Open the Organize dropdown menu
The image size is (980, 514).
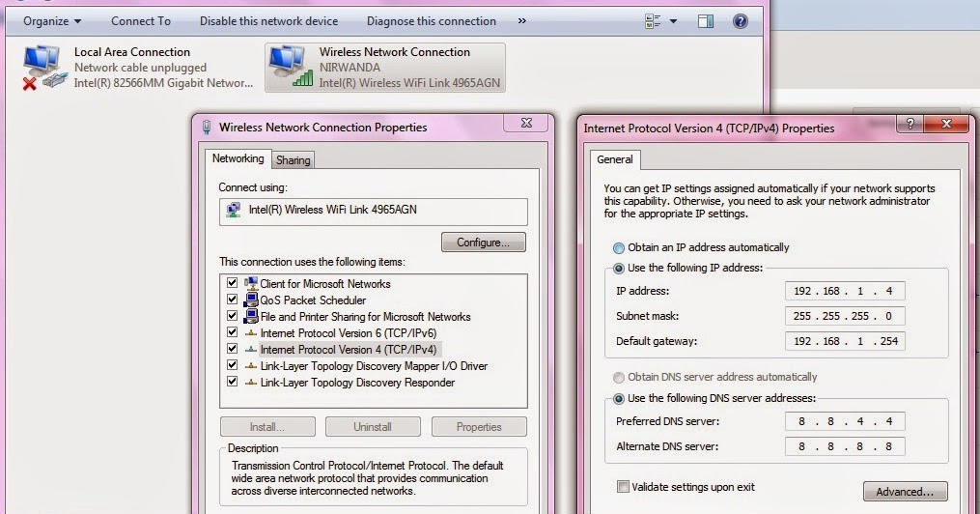(52, 21)
